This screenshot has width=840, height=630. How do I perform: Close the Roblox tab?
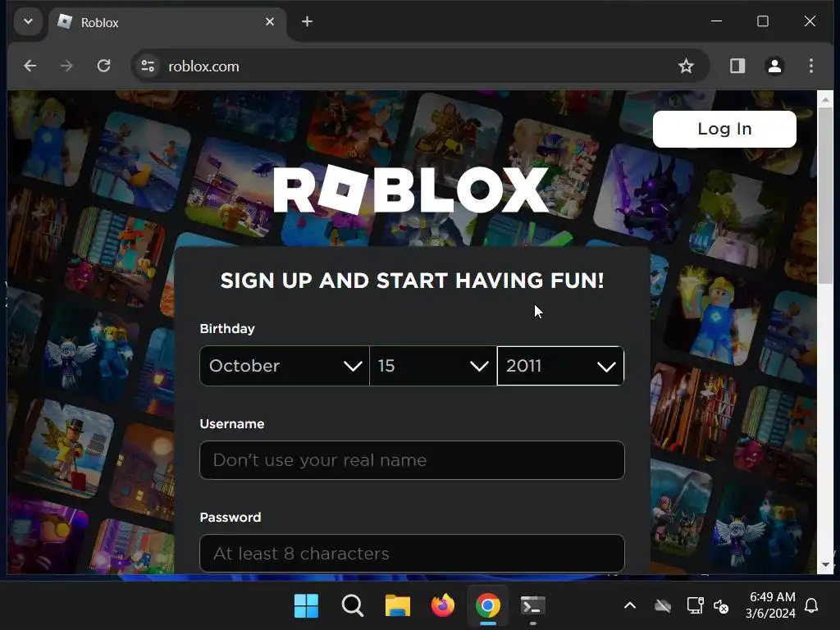270,21
